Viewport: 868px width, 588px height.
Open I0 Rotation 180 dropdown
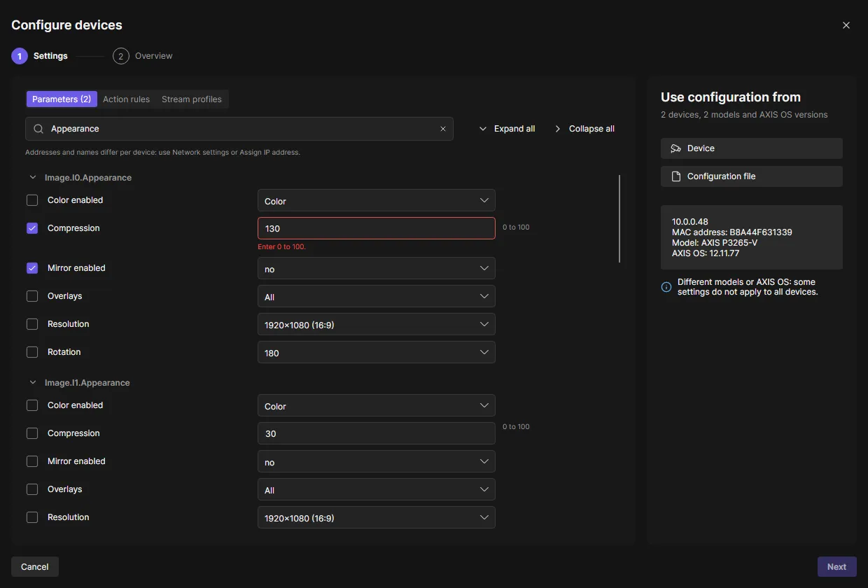pos(377,352)
